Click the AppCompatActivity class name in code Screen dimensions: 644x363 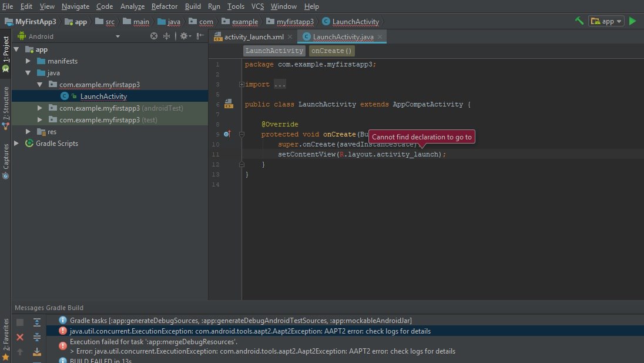click(428, 104)
